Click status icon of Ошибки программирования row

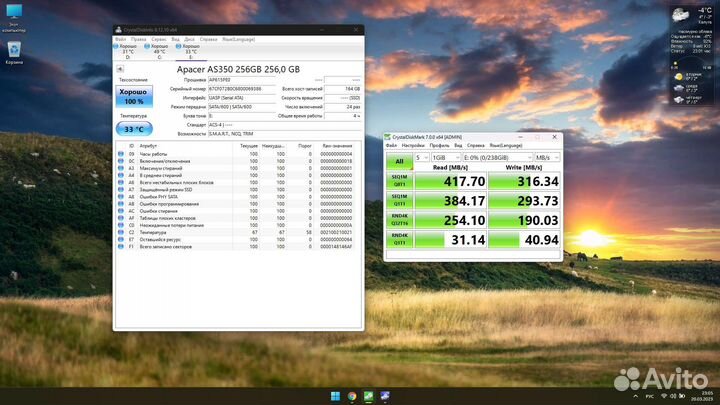pos(121,204)
